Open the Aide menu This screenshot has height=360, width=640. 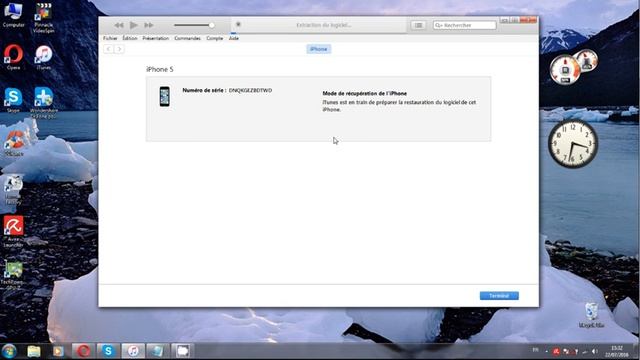233,38
